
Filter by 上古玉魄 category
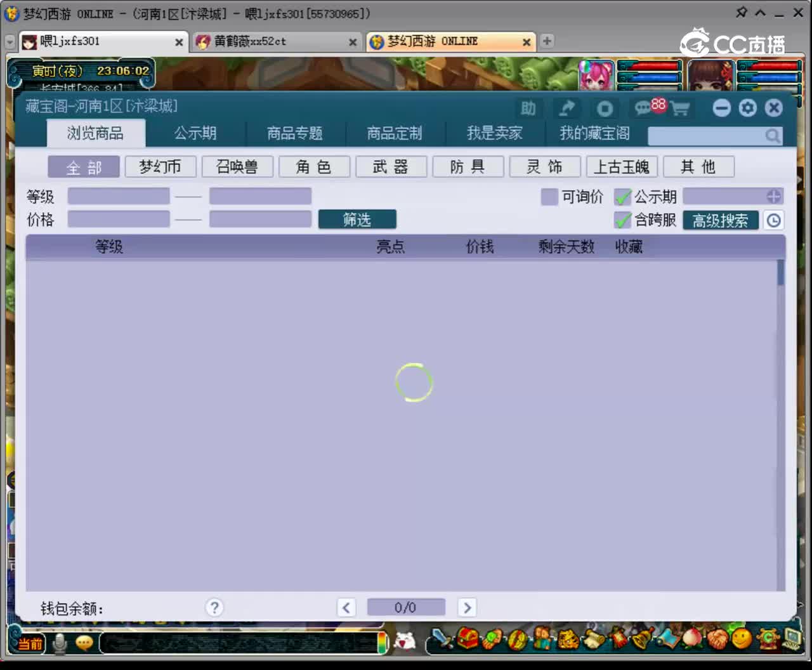622,167
